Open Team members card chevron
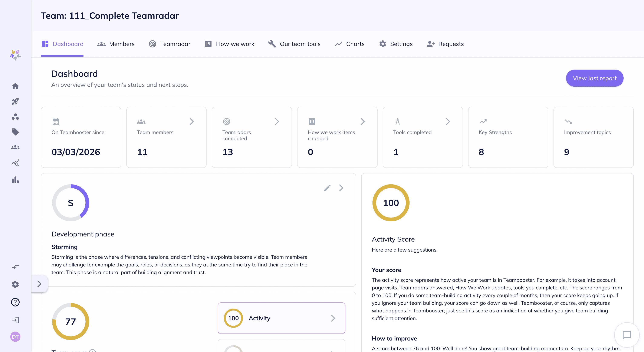 [x=191, y=122]
